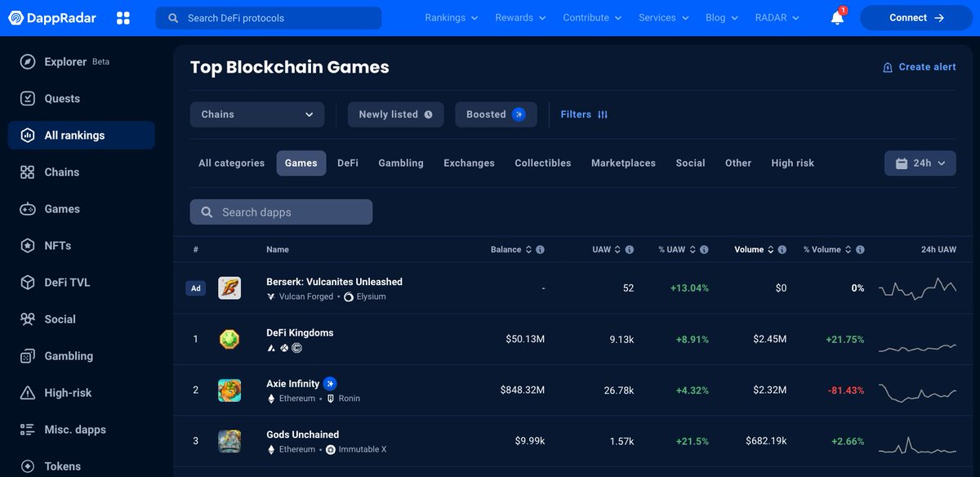This screenshot has height=477, width=980.
Task: Expand the RADAR nav menu
Action: click(x=777, y=18)
